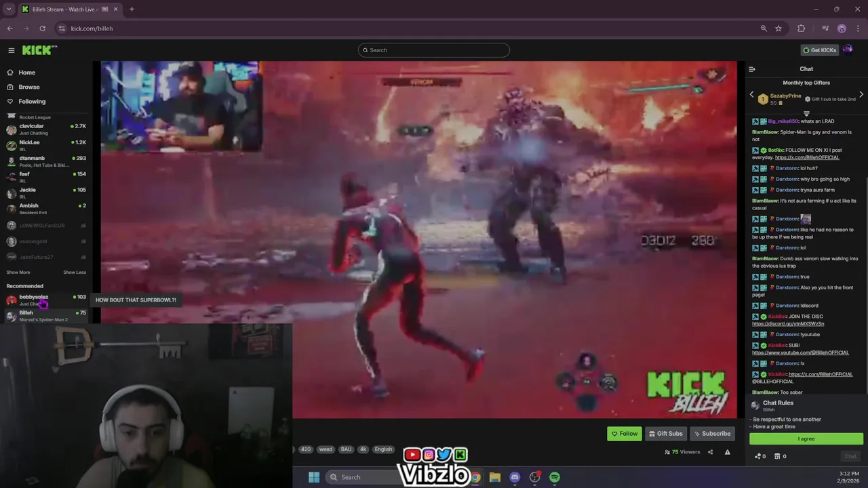This screenshot has width=868, height=488.
Task: Open the Windows Start menu
Action: click(x=314, y=477)
